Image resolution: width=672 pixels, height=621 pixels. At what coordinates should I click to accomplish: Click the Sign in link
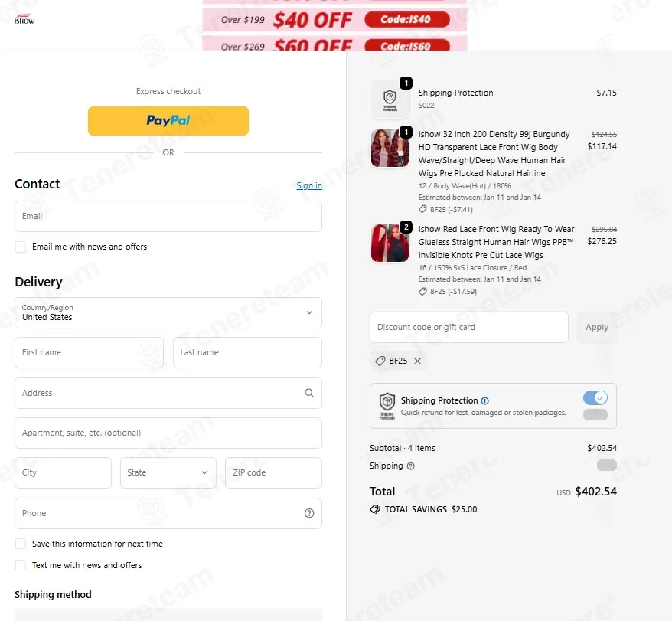tap(309, 185)
